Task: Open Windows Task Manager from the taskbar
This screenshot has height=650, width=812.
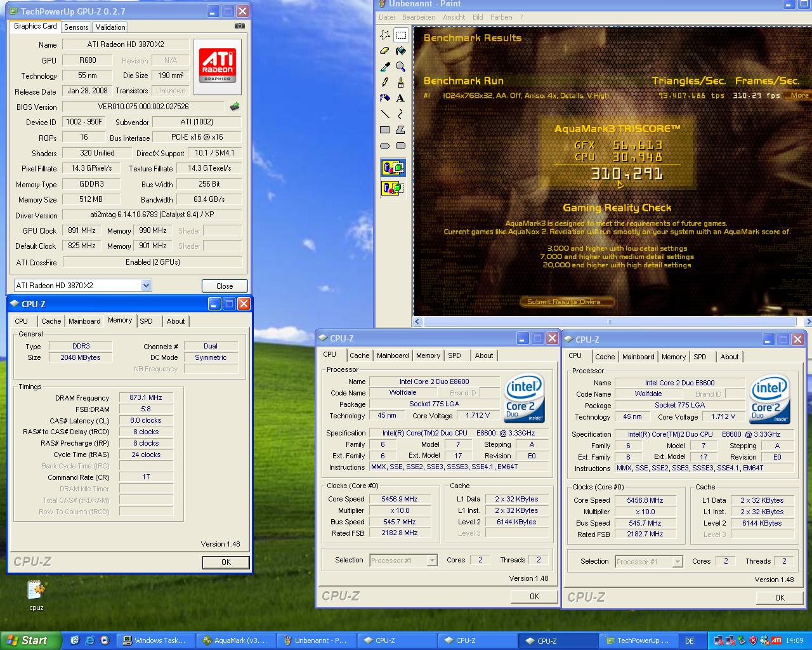Action: coord(157,640)
